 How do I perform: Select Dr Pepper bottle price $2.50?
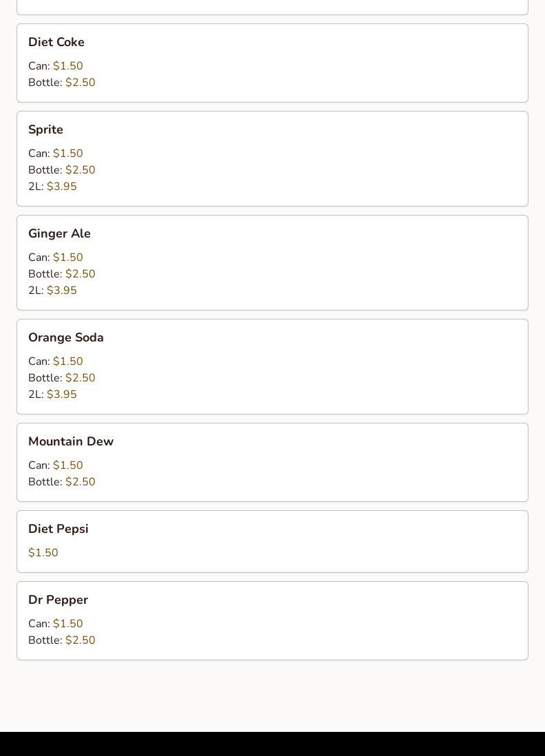tap(81, 640)
